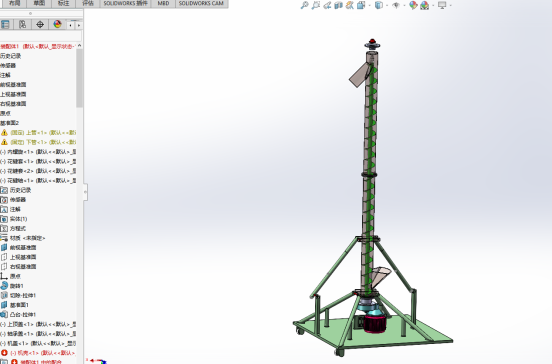Image resolution: width=552 pixels, height=364 pixels.
Task: Open the Display Style dropdown arrow
Action: 387,6
